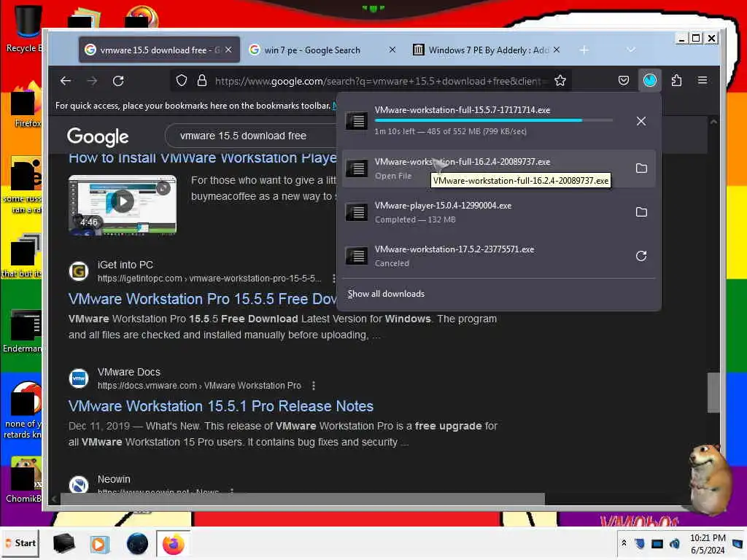Open the Windows Start menu
Image resolution: width=747 pixels, height=560 pixels.
(x=20, y=543)
